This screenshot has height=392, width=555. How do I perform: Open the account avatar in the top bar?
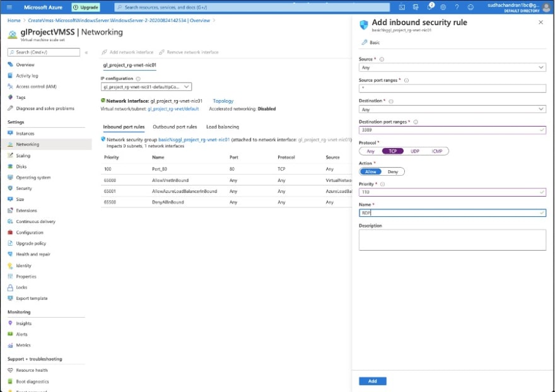click(547, 7)
